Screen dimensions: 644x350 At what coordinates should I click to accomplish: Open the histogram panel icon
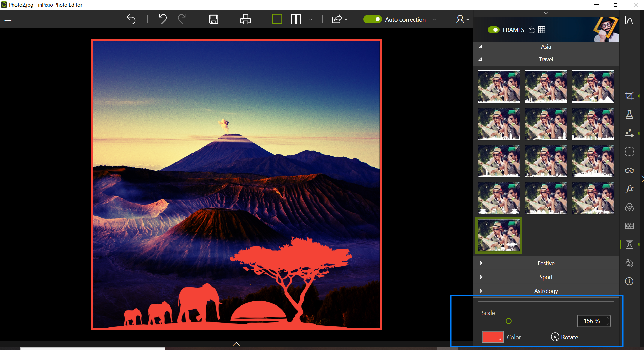click(x=629, y=21)
